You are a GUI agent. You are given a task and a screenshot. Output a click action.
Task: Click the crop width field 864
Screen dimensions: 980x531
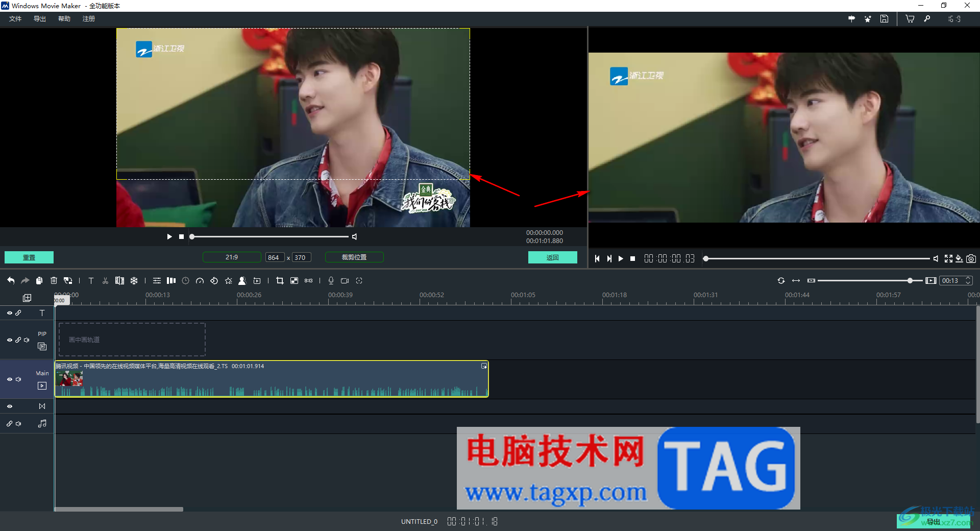coord(275,257)
